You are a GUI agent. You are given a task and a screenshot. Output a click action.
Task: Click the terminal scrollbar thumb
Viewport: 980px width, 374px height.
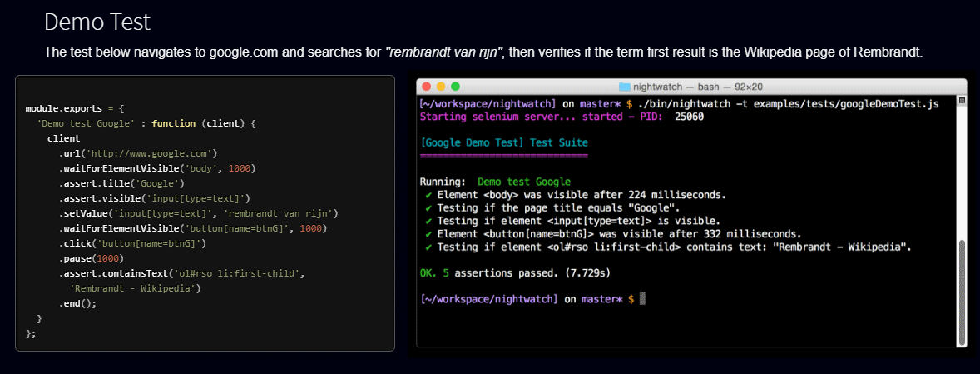pos(961,292)
